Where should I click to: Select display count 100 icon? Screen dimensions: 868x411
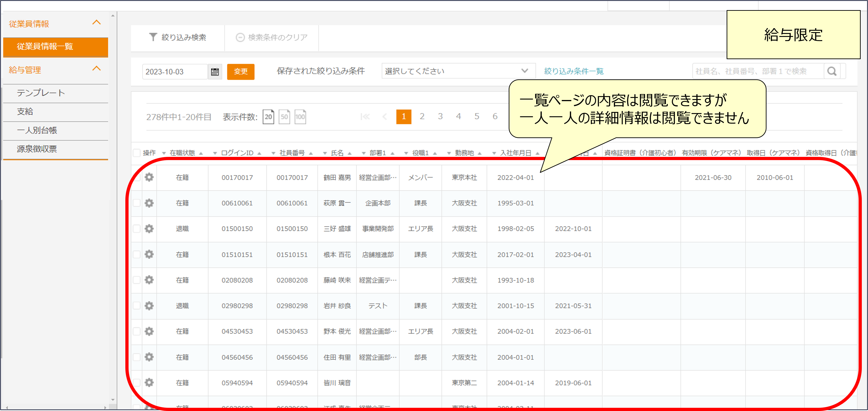click(300, 117)
